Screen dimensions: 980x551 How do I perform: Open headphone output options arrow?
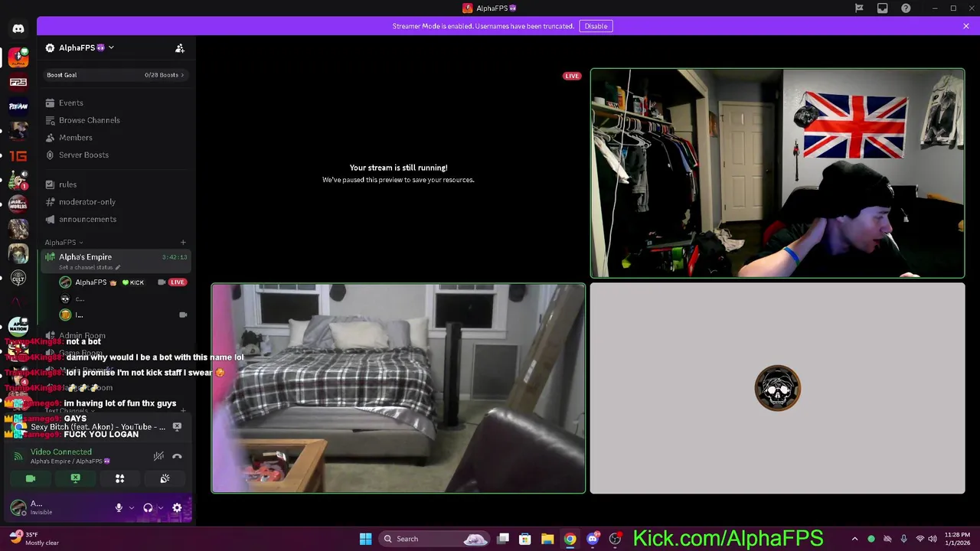160,507
